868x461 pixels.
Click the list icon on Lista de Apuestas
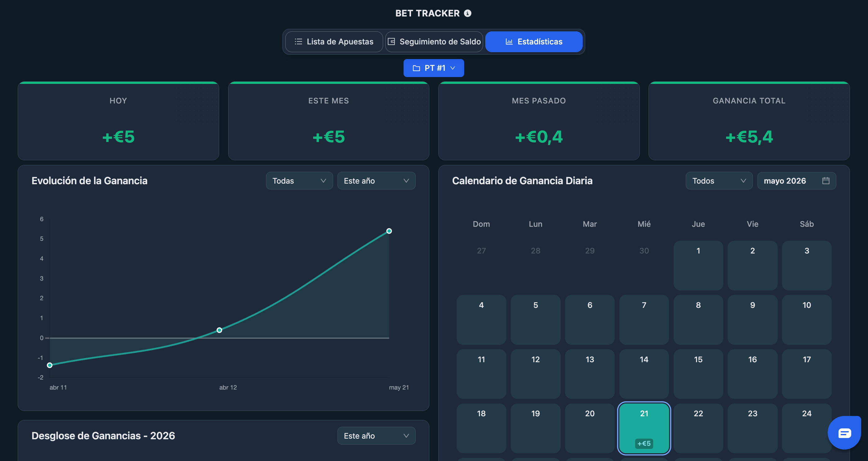click(x=298, y=42)
